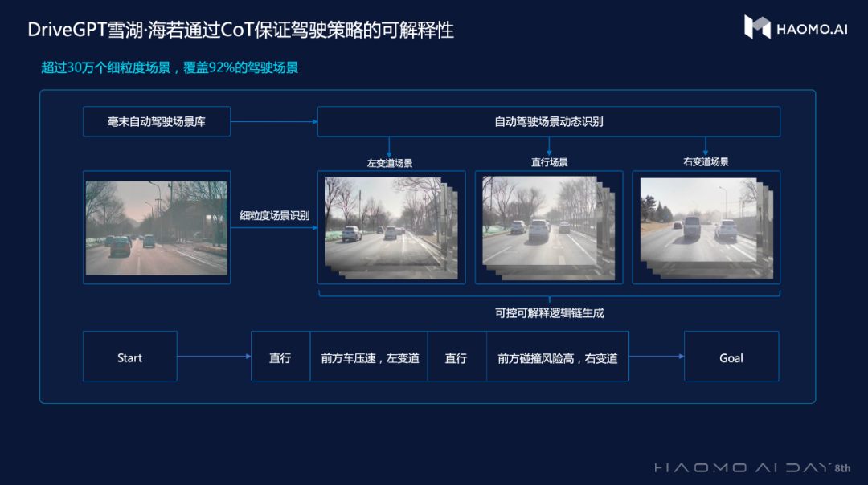
Task: Select the 前方碰撞风险高，右变道 step
Action: click(x=558, y=357)
